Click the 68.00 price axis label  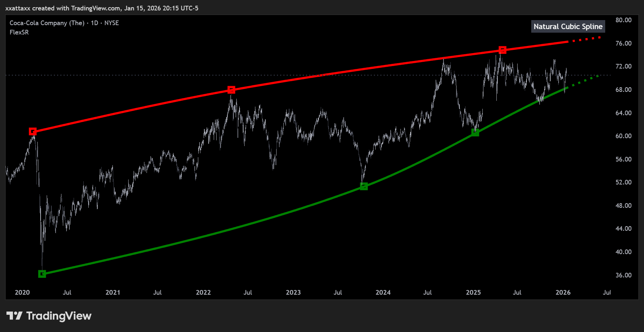[623, 90]
